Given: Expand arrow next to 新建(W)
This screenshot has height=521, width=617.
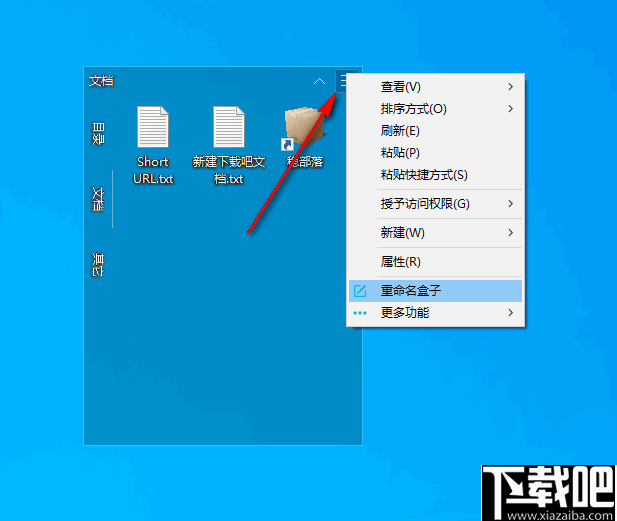Looking at the screenshot, I should (x=510, y=233).
